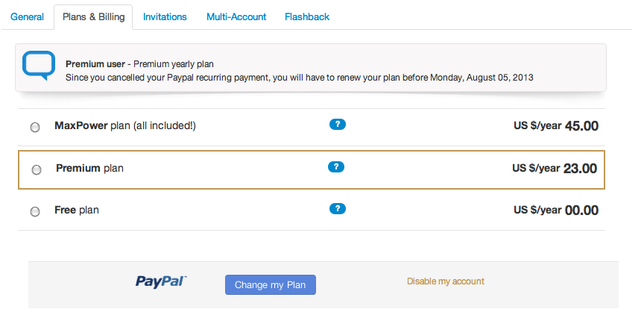Image resolution: width=644 pixels, height=318 pixels.
Task: Click the PayPal logo
Action: 161,282
